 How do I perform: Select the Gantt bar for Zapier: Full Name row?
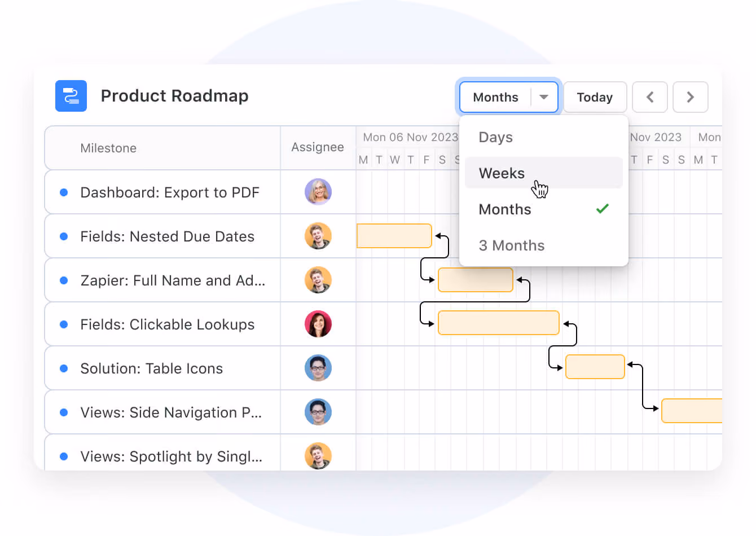pyautogui.click(x=476, y=280)
